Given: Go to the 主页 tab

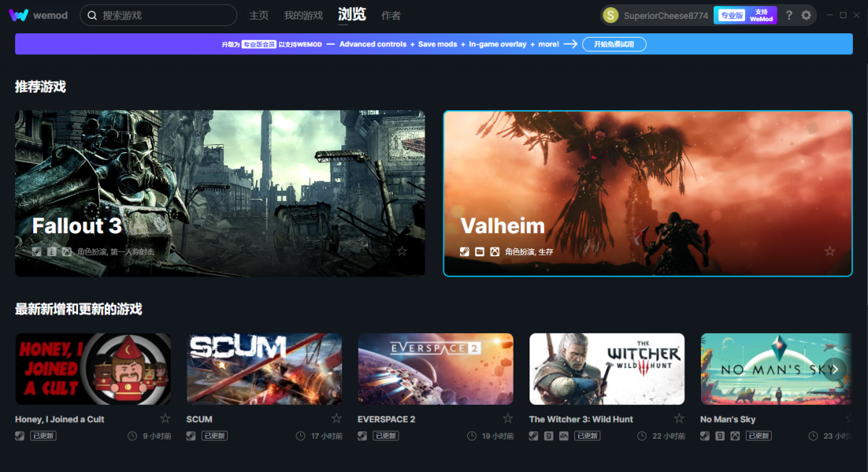Looking at the screenshot, I should [259, 15].
